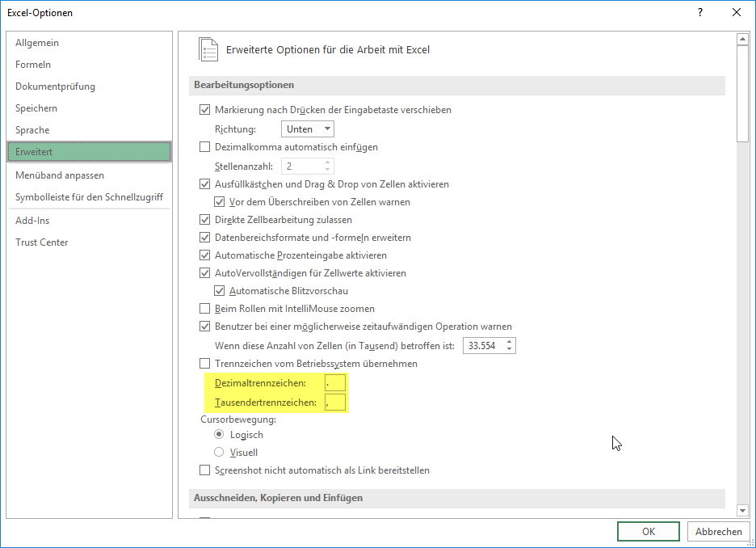
Task: Select the Erweitert category
Action: click(89, 151)
